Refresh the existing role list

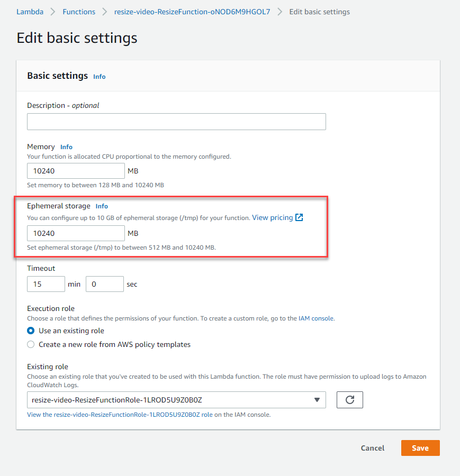tap(349, 400)
